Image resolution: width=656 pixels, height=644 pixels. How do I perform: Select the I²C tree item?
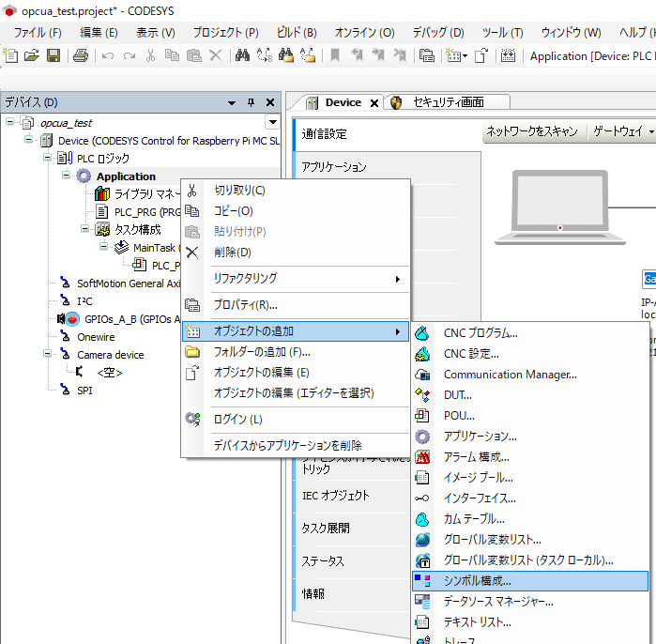tap(84, 301)
